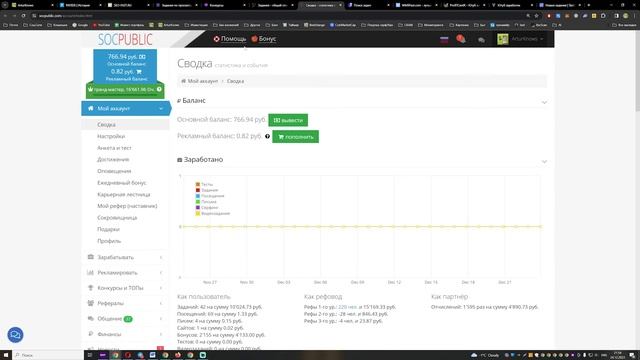Click the Рекламировать chart icon
640x360 pixels.
click(x=91, y=272)
